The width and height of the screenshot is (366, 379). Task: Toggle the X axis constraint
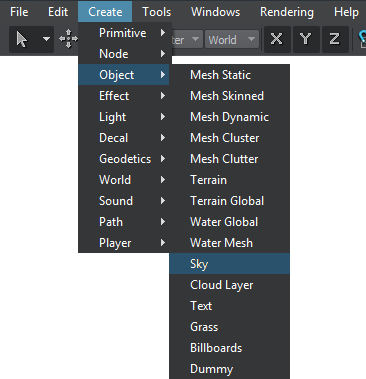point(277,39)
